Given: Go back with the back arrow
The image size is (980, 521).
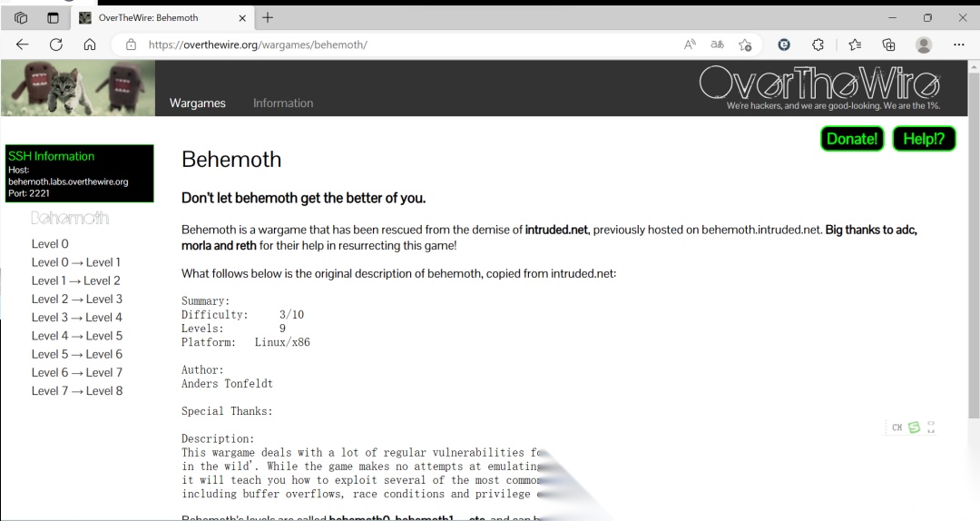Looking at the screenshot, I should coord(23,44).
